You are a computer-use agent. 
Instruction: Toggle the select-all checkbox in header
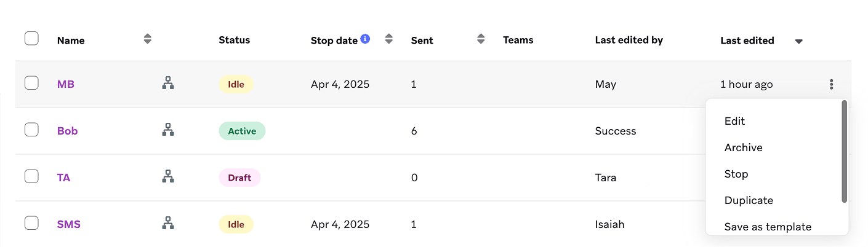[31, 39]
